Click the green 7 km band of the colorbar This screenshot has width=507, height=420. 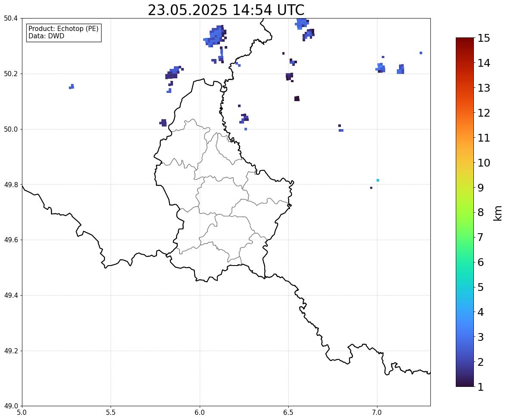tap(465, 237)
